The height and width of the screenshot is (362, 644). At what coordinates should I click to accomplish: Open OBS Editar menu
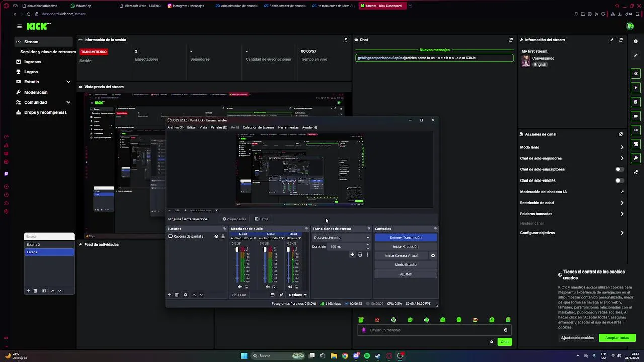click(x=191, y=127)
